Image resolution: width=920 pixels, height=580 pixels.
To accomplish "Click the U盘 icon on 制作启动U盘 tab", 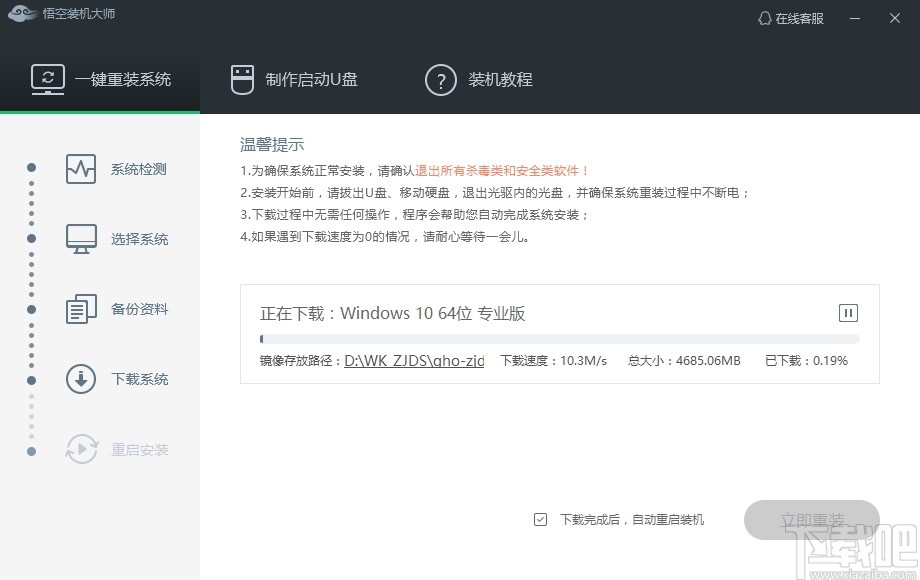I will click(x=241, y=79).
